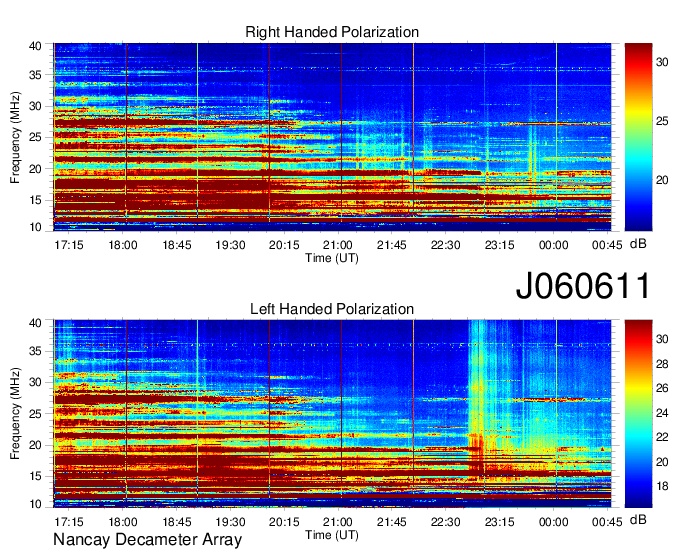Image resolution: width=680 pixels, height=552 pixels.
Task: Click the 25 MHz frequency tick of the Left Handed plot
Action: click(36, 414)
